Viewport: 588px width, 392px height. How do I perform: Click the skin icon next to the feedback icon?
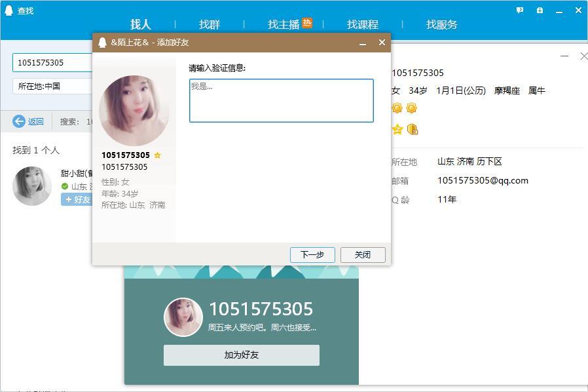540,10
